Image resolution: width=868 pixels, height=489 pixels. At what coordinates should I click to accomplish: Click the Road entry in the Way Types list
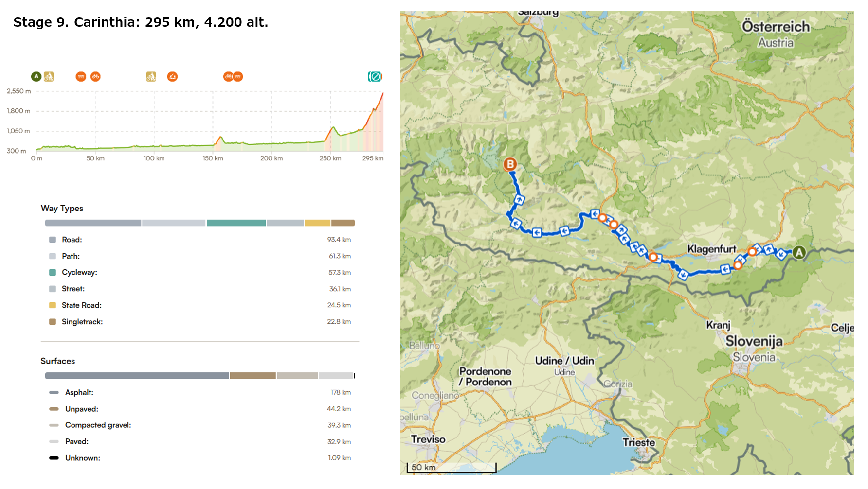(x=72, y=240)
